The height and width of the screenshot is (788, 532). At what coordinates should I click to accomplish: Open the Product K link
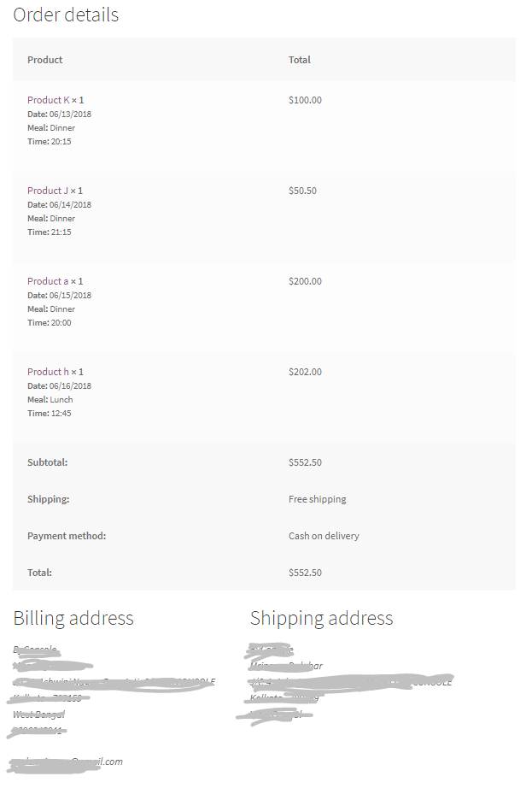coord(49,100)
